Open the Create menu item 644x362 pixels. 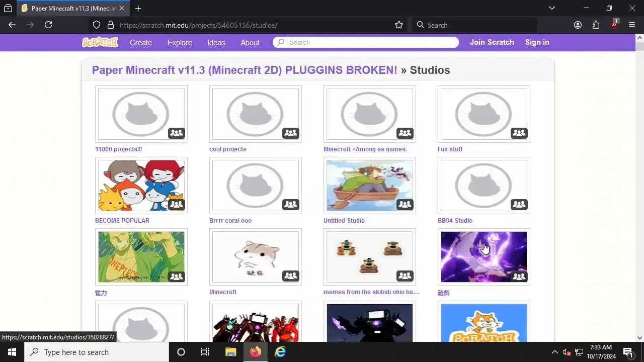pos(141,43)
